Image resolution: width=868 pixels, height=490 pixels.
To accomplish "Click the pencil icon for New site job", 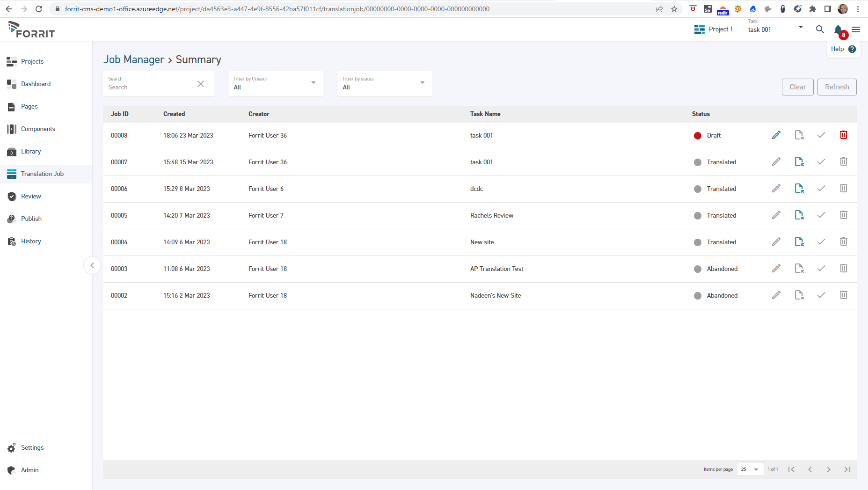I will pyautogui.click(x=776, y=242).
